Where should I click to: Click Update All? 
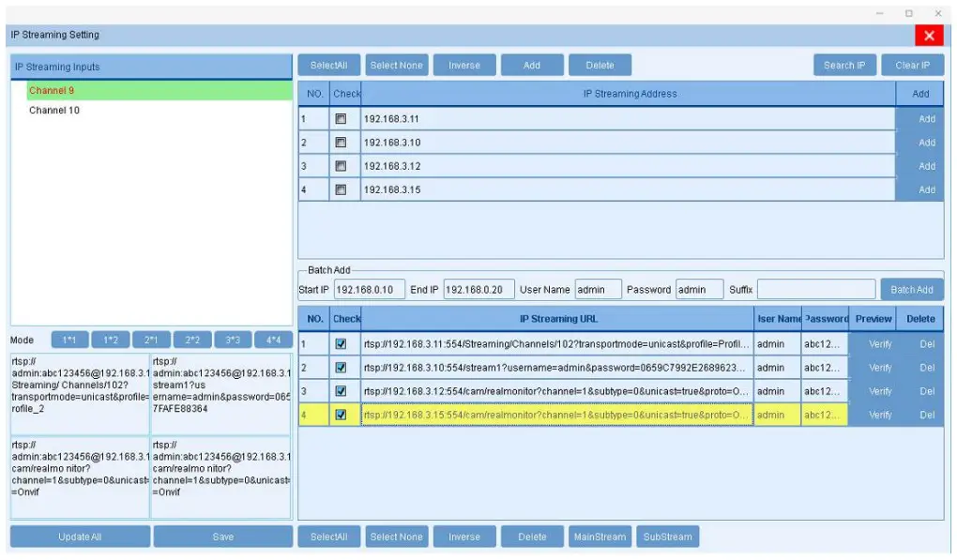point(79,535)
